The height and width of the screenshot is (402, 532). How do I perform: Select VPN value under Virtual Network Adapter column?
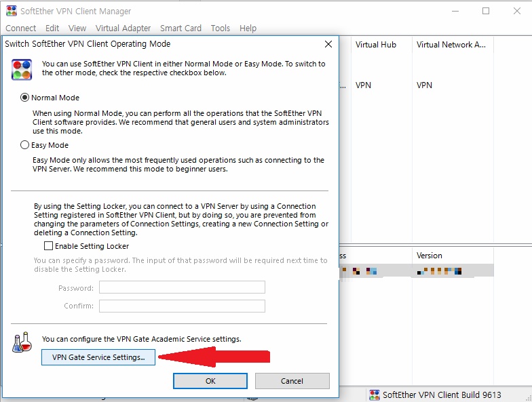(425, 85)
